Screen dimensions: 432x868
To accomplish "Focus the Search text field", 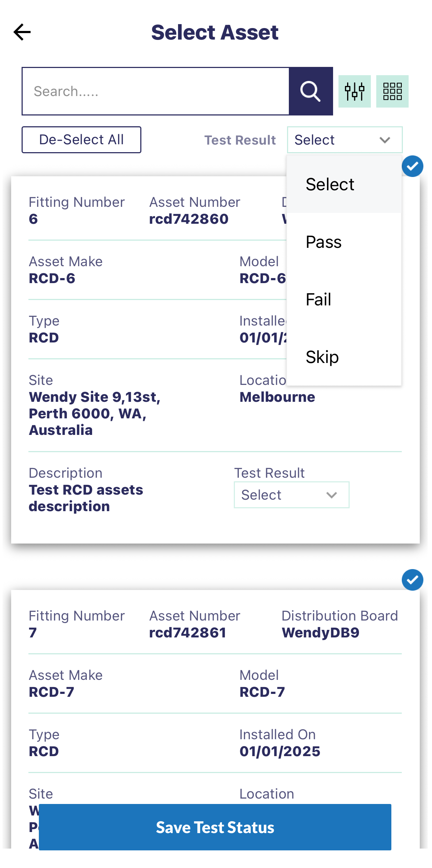I will (x=155, y=91).
